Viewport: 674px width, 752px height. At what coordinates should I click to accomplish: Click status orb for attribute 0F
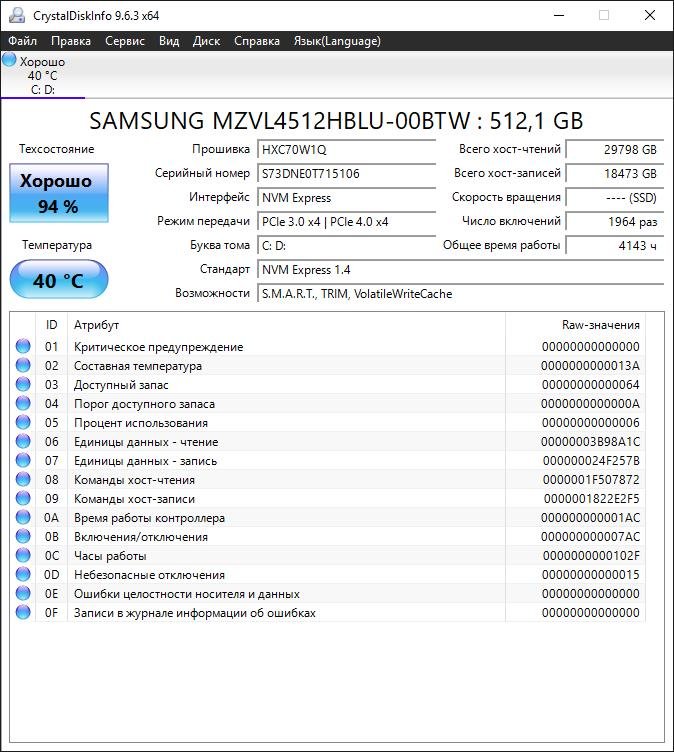coord(23,612)
